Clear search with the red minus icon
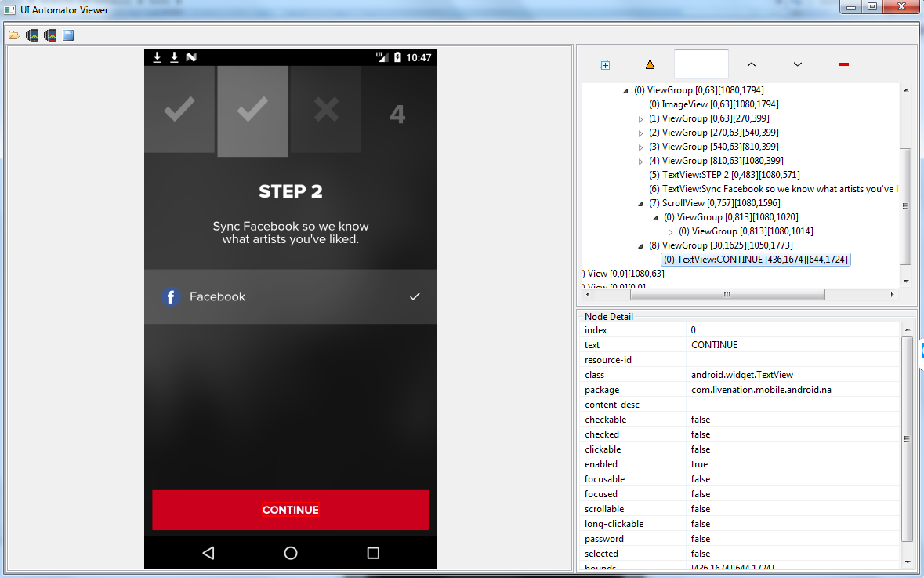 coord(844,64)
